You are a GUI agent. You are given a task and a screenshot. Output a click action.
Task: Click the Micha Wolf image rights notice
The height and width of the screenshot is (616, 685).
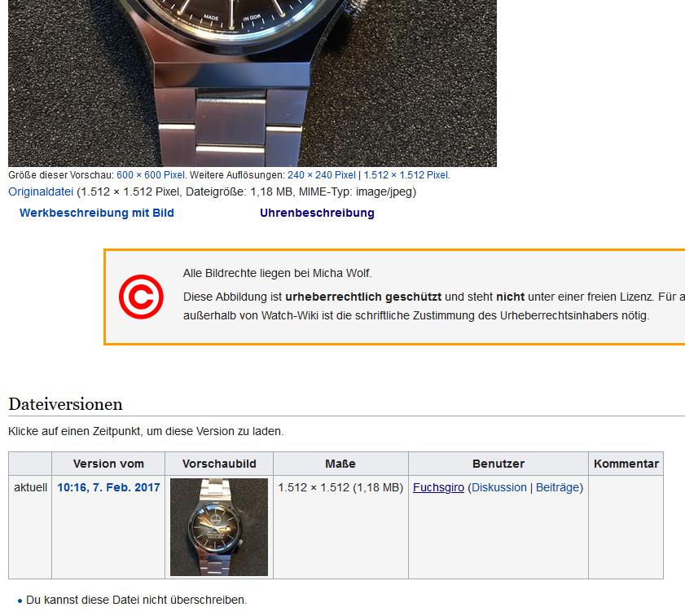(x=277, y=274)
